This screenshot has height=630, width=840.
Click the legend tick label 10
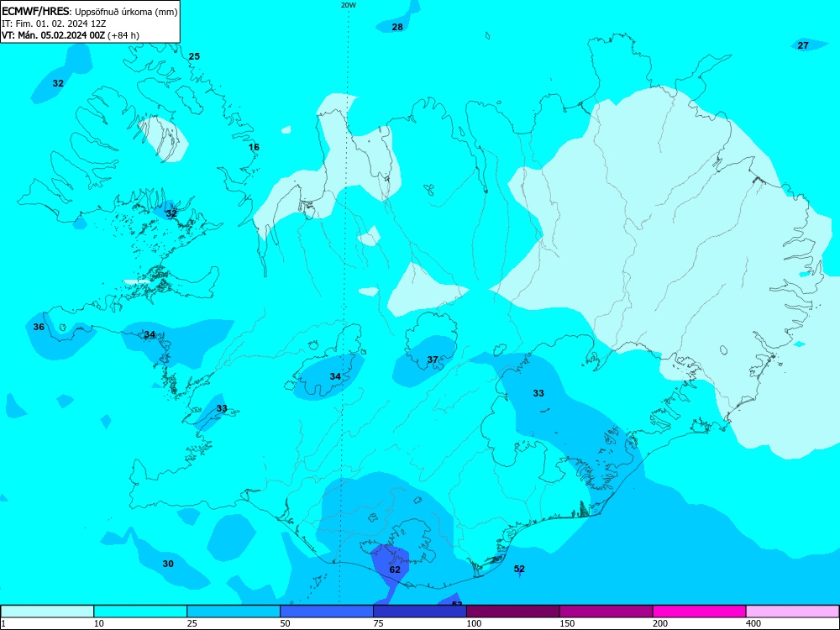click(x=99, y=623)
